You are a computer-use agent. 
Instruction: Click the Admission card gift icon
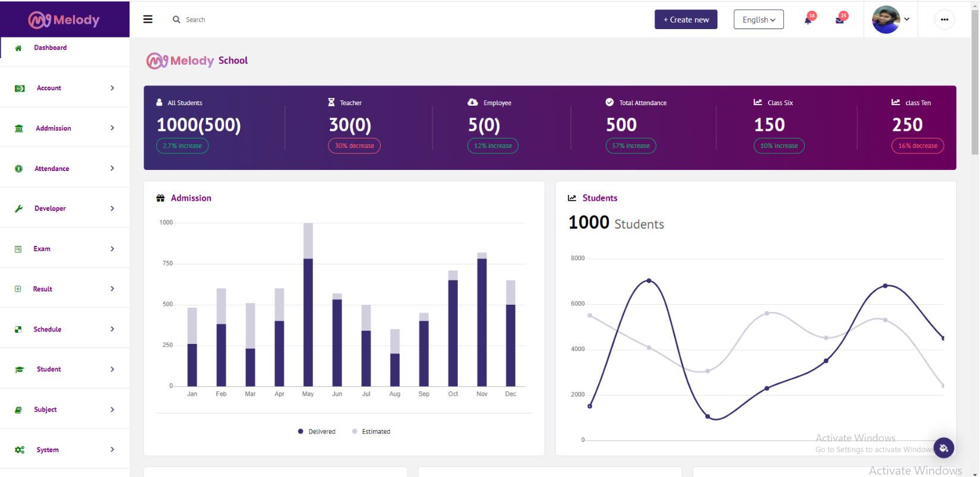point(160,198)
